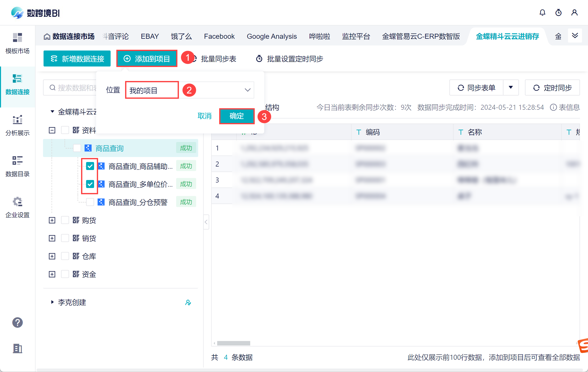Open 企业设置 gear icon
588x372 pixels.
[x=17, y=202]
